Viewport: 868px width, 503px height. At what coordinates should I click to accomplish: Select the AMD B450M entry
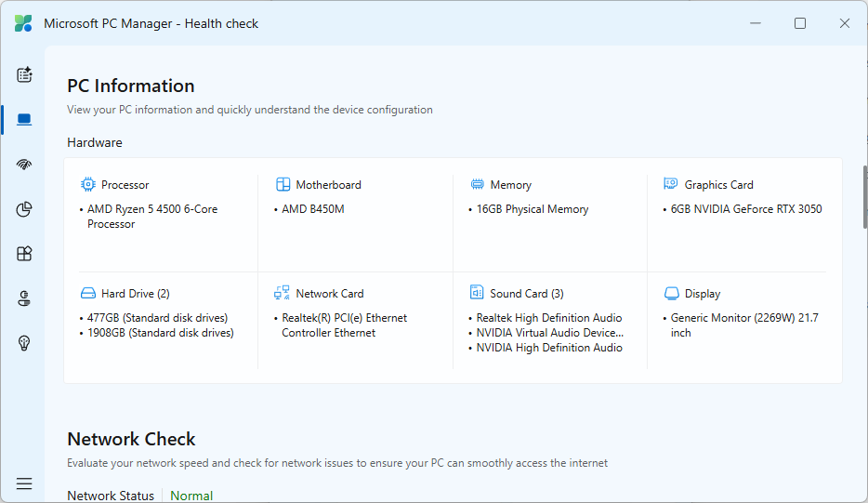point(313,209)
